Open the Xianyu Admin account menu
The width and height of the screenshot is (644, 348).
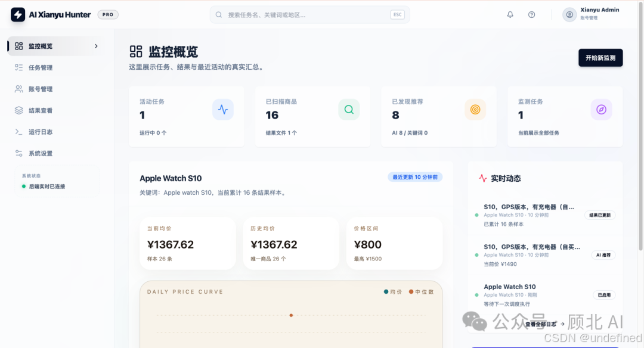coord(592,14)
